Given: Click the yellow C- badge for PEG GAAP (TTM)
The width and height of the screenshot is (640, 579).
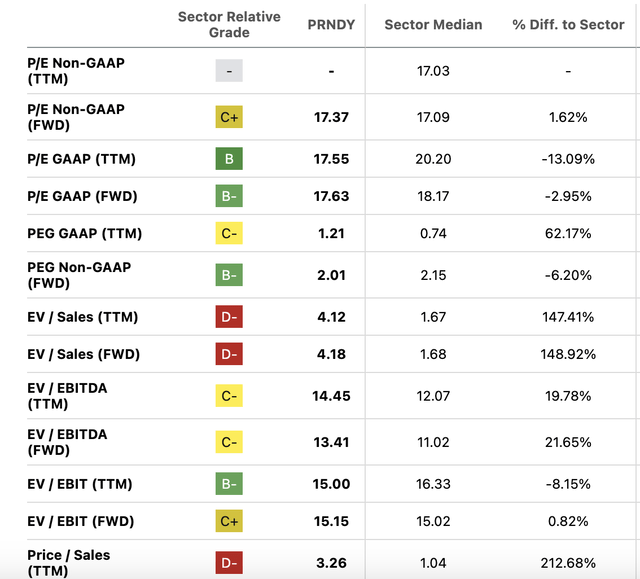Looking at the screenshot, I should tap(229, 234).
